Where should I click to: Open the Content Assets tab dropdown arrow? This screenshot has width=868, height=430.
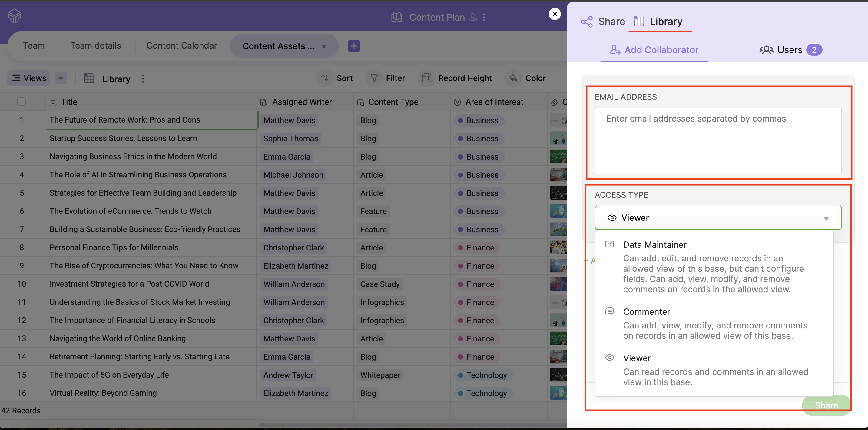pos(324,46)
